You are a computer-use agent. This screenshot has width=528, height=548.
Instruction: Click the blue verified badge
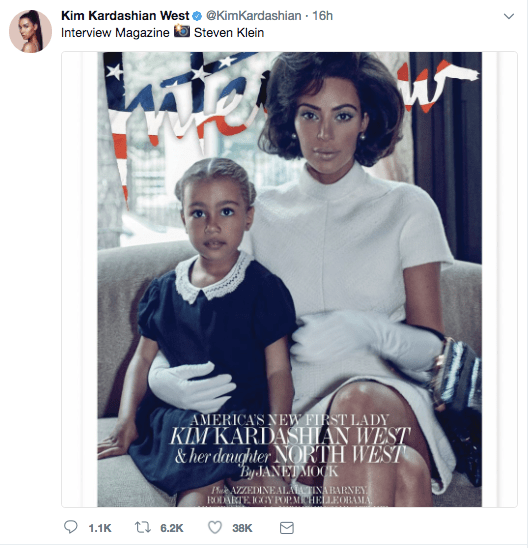(x=197, y=16)
